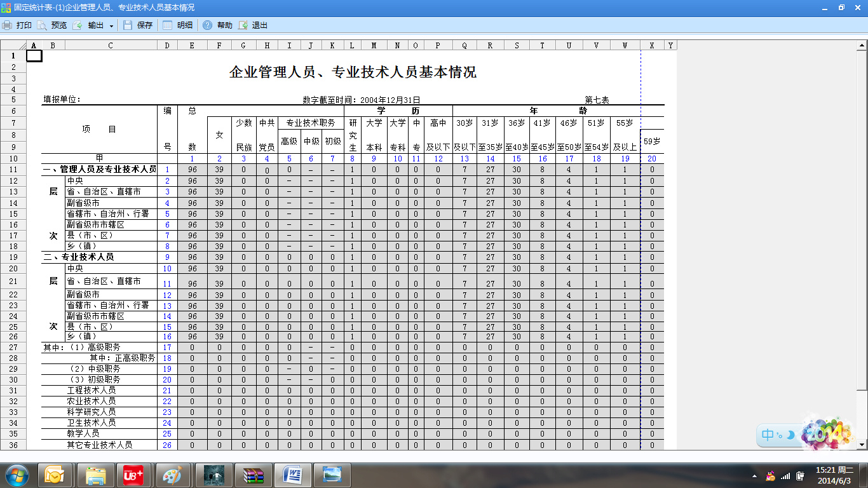
Task: Click the 工程技术人员 row label
Action: point(92,390)
